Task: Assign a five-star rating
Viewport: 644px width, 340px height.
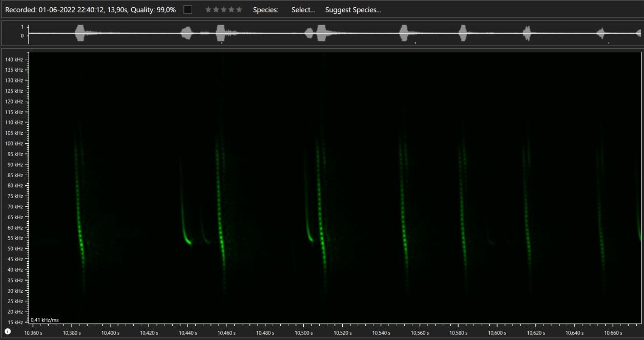Action: [239, 10]
